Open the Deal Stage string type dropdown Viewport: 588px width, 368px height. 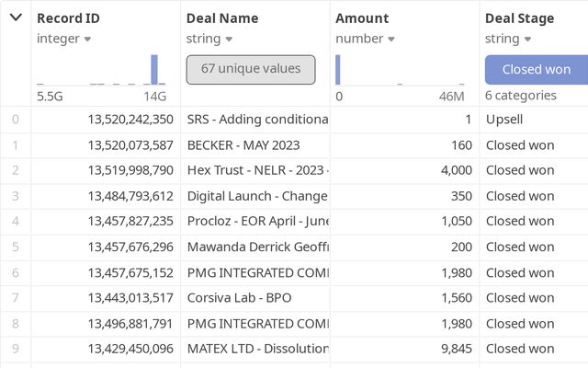pos(526,39)
